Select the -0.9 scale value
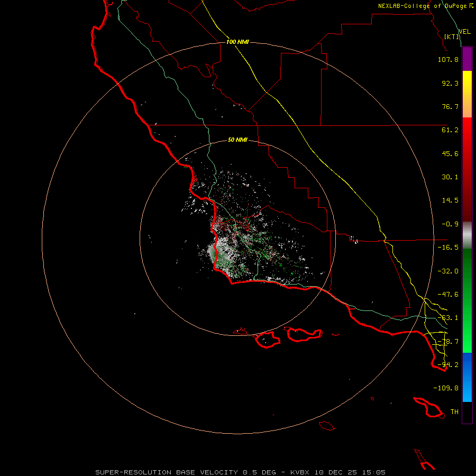This screenshot has width=476, height=476. pyautogui.click(x=450, y=224)
